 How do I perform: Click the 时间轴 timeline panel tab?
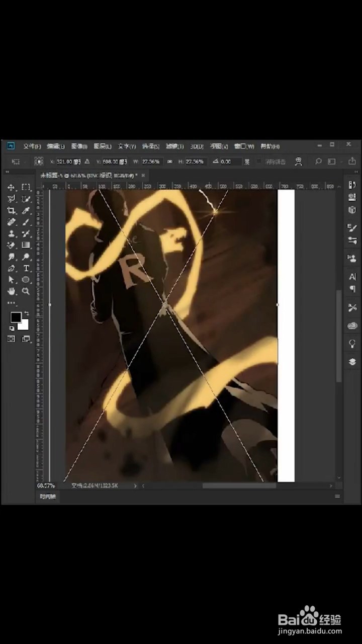coord(49,497)
